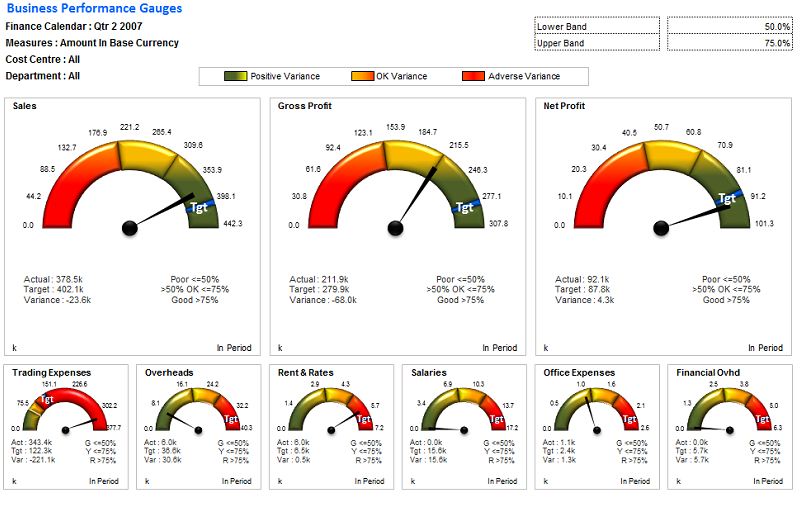The image size is (800, 505).
Task: Select the Department All filter
Action: (x=42, y=75)
